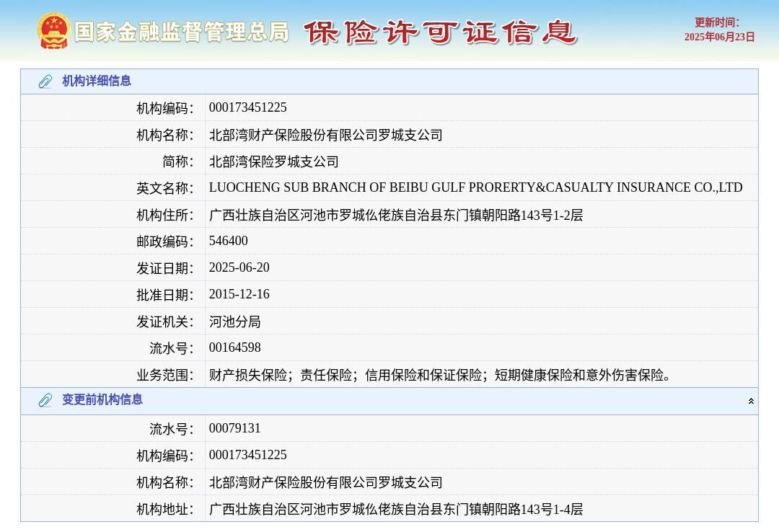Image resolution: width=779 pixels, height=532 pixels.
Task: Click paperclip icon beside 变更前机构信息
Action: (45, 400)
